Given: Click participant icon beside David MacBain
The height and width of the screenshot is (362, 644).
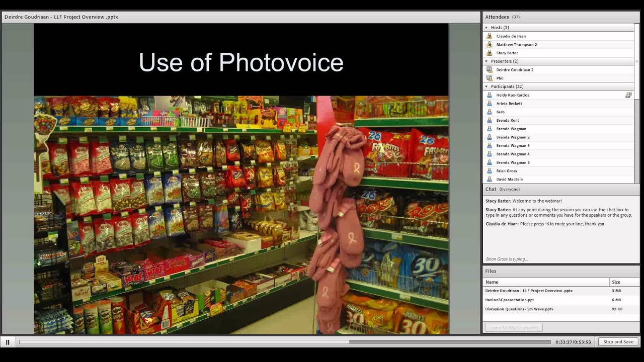Looking at the screenshot, I should [490, 179].
